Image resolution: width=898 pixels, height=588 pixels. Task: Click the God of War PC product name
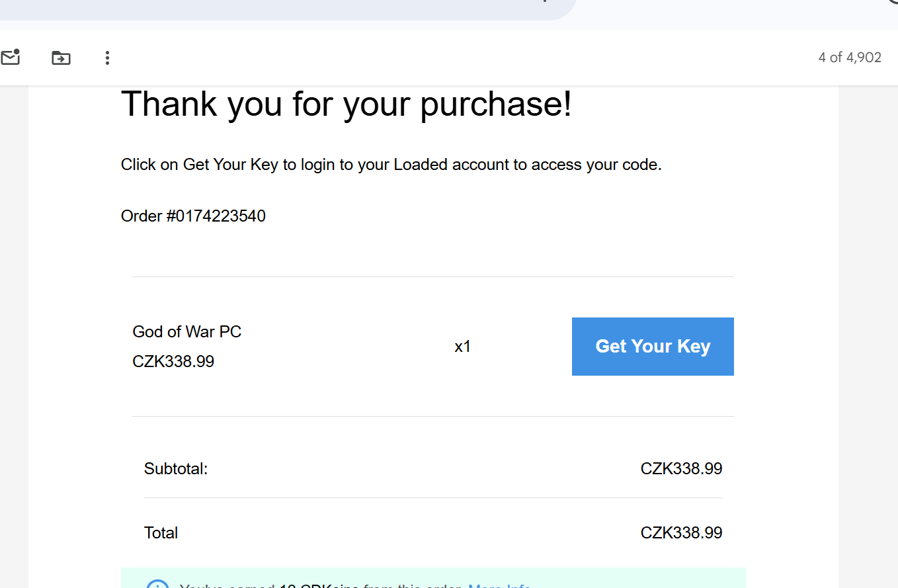[186, 331]
